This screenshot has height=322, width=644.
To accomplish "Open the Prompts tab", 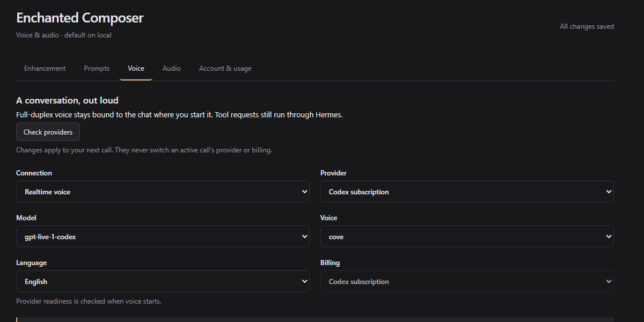I will point(97,68).
